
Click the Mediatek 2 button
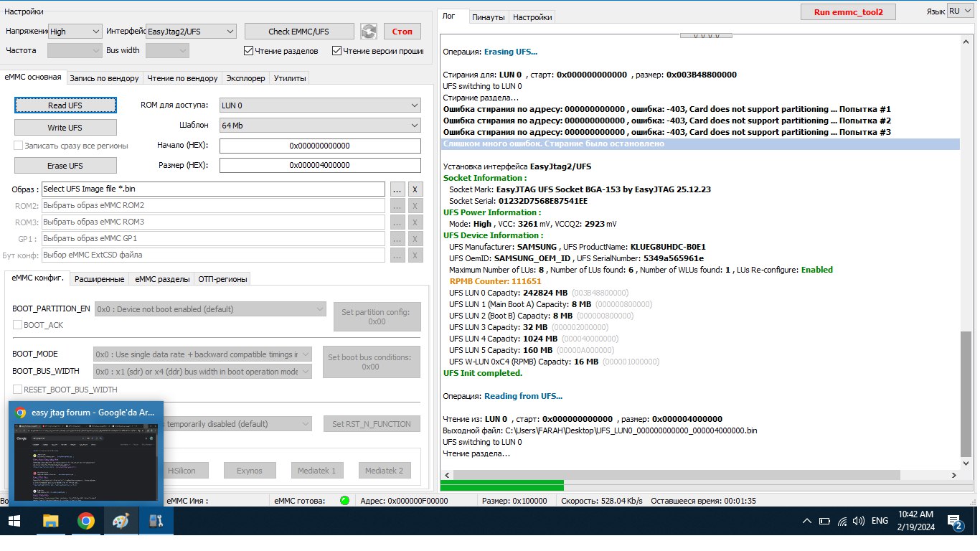385,471
